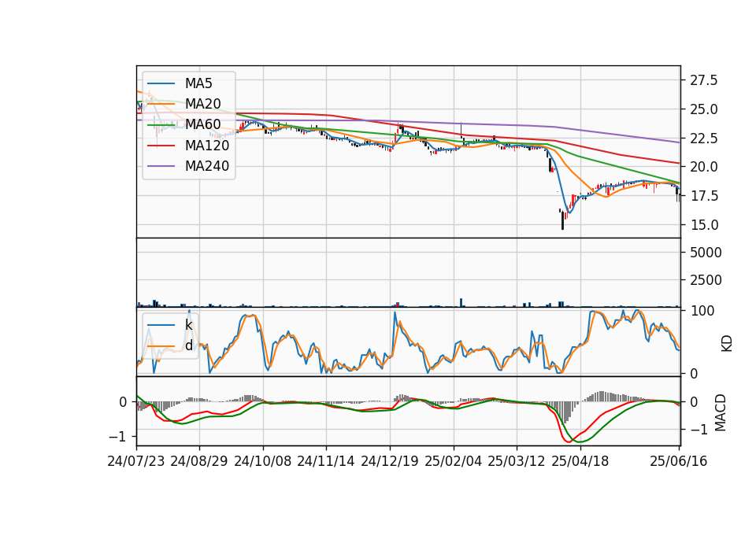Click the 5000 volume axis tick
This screenshot has width=756, height=543.
706,253
